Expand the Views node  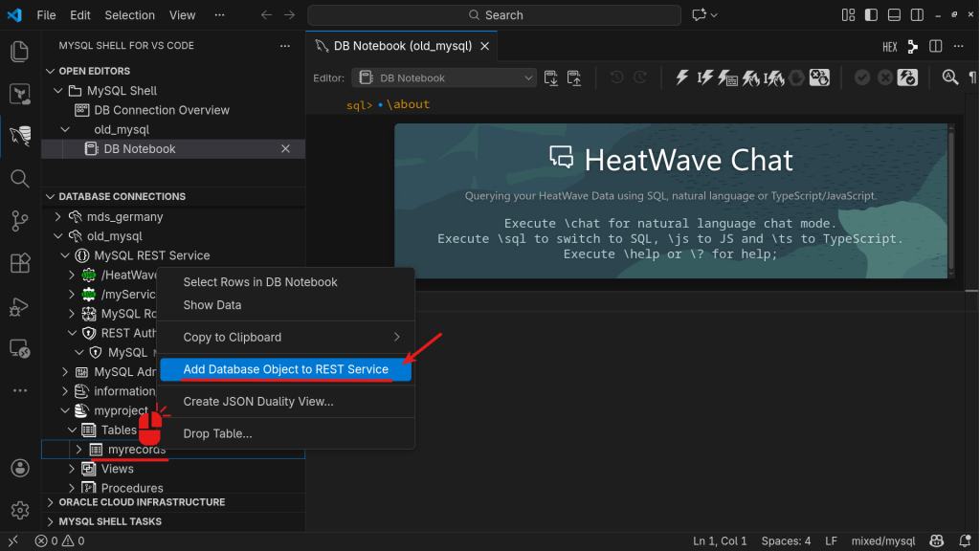tap(72, 469)
